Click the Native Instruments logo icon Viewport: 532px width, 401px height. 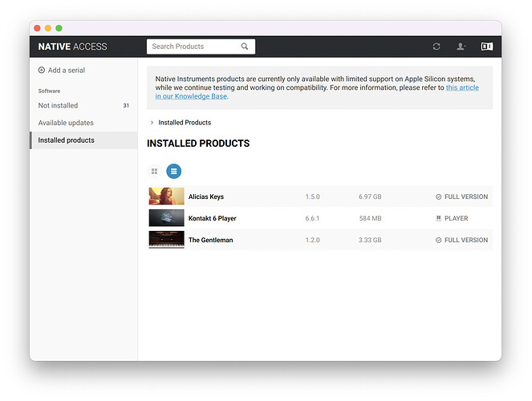click(487, 47)
